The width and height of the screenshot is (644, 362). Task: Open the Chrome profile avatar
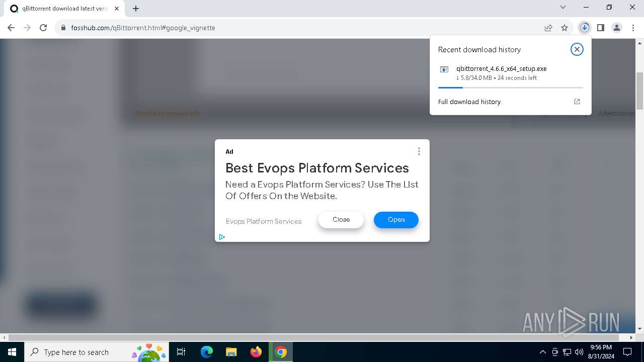617,28
